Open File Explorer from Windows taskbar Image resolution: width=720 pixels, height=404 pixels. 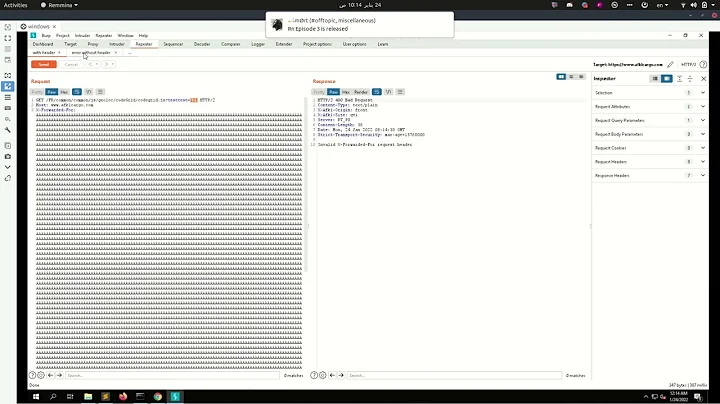click(88, 397)
